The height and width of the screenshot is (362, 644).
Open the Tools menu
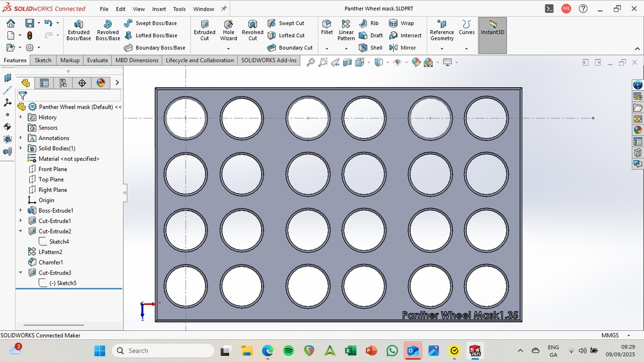180,9
